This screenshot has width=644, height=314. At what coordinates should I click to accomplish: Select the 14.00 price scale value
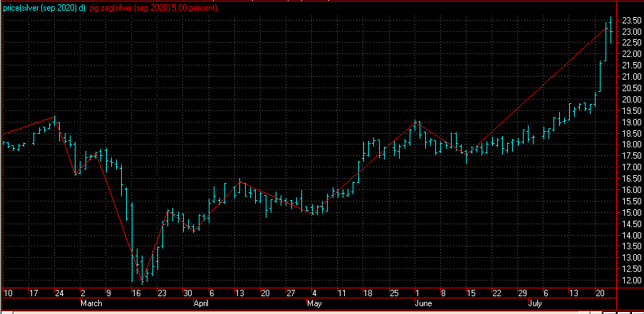[630, 236]
